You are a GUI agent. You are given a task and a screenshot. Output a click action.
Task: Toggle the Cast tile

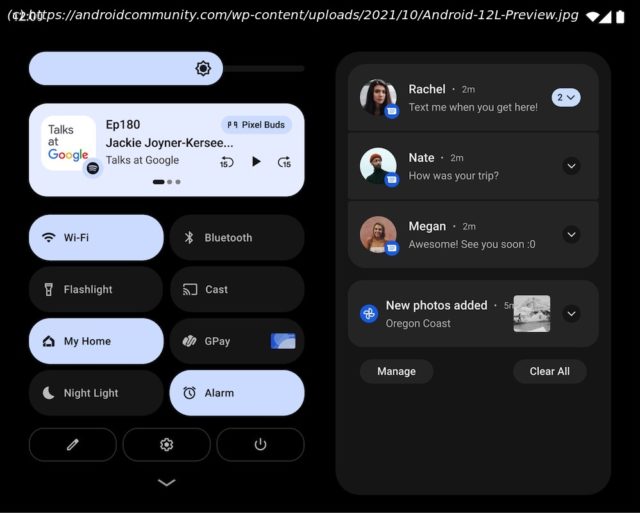coord(237,289)
